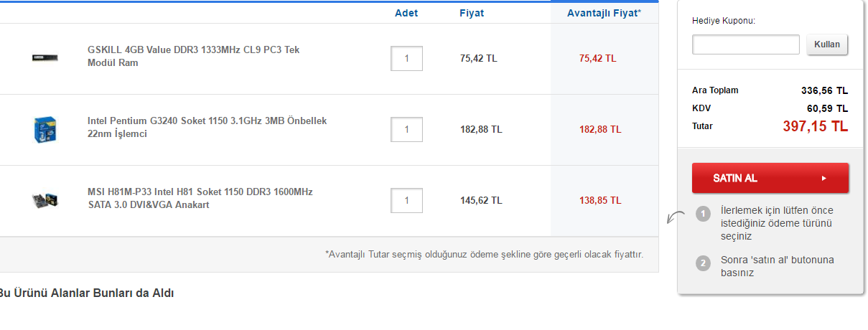The height and width of the screenshot is (330, 868).
Task: Click the Kullan coupon button
Action: (x=827, y=44)
